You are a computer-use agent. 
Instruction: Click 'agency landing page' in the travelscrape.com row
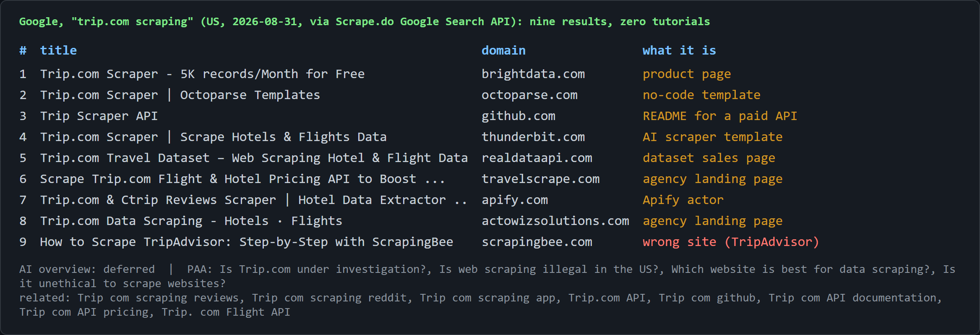coord(713,179)
